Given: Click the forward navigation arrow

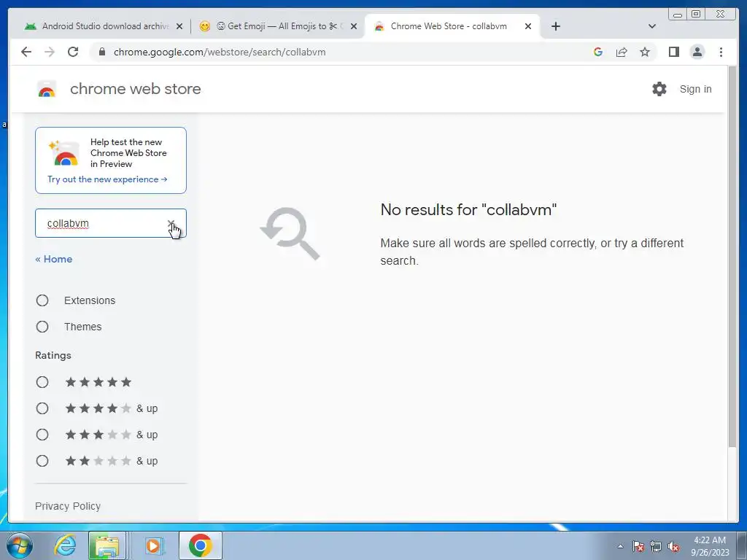Looking at the screenshot, I should pos(50,52).
